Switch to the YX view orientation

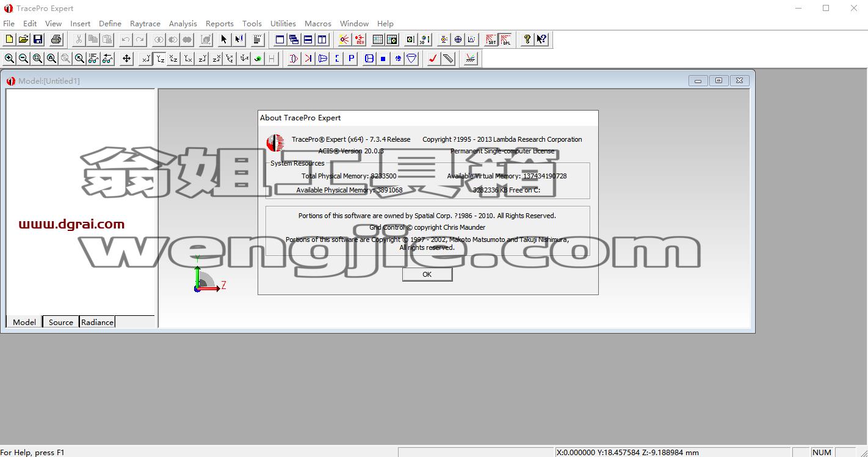187,59
